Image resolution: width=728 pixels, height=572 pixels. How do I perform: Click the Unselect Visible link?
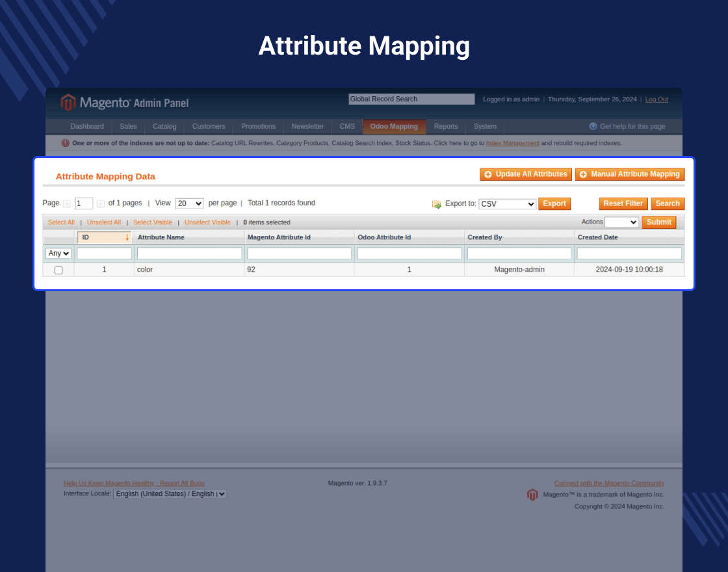click(207, 222)
